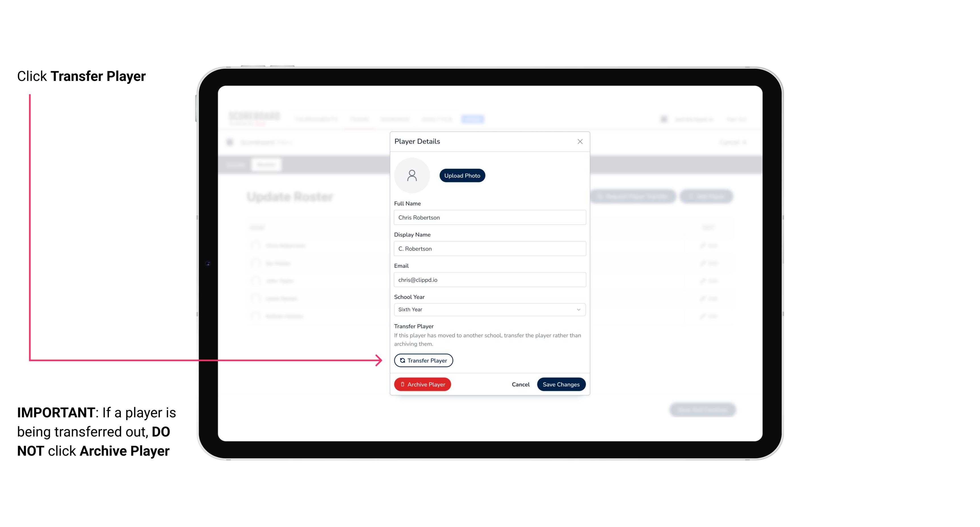The height and width of the screenshot is (527, 980).
Task: Select Sixth Year from school year dropdown
Action: (488, 309)
